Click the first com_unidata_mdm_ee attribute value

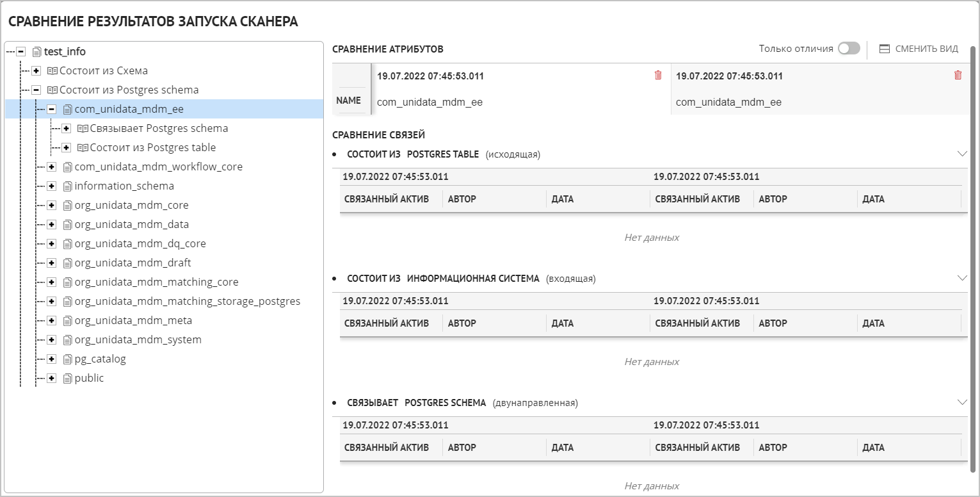click(x=430, y=102)
